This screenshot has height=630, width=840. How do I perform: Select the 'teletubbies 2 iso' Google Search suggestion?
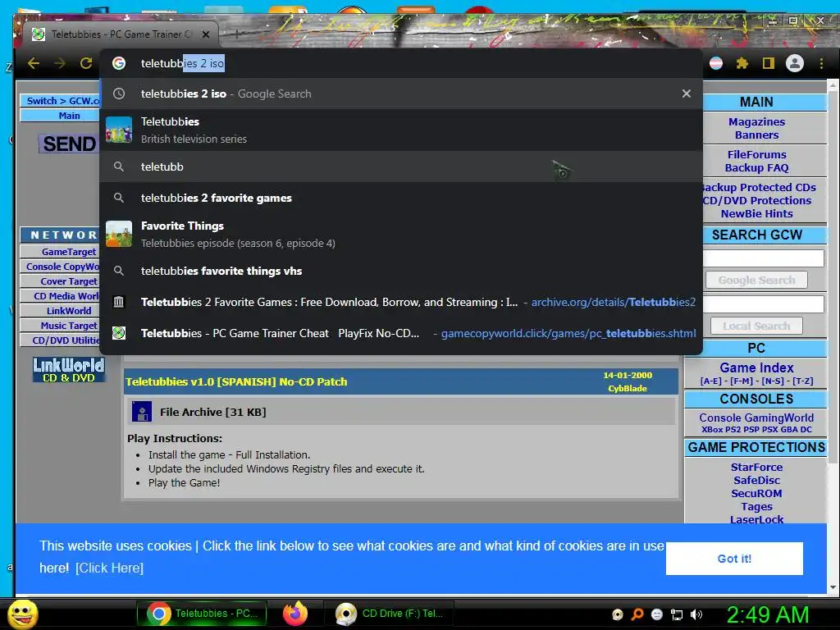click(x=401, y=94)
